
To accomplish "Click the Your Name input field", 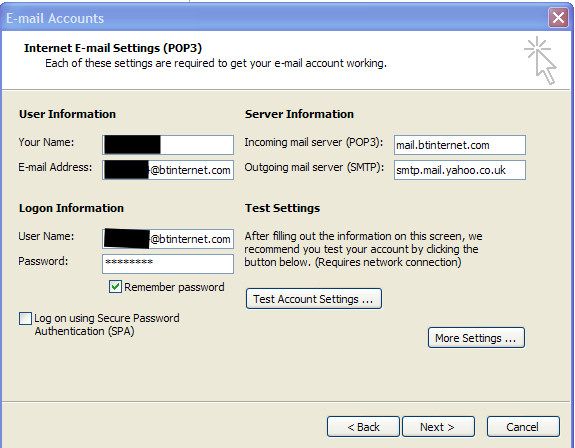I will click(x=168, y=144).
